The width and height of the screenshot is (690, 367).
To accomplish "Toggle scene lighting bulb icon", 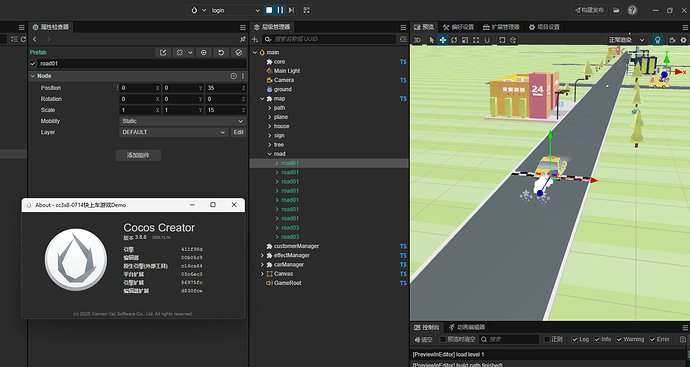I will [657, 40].
